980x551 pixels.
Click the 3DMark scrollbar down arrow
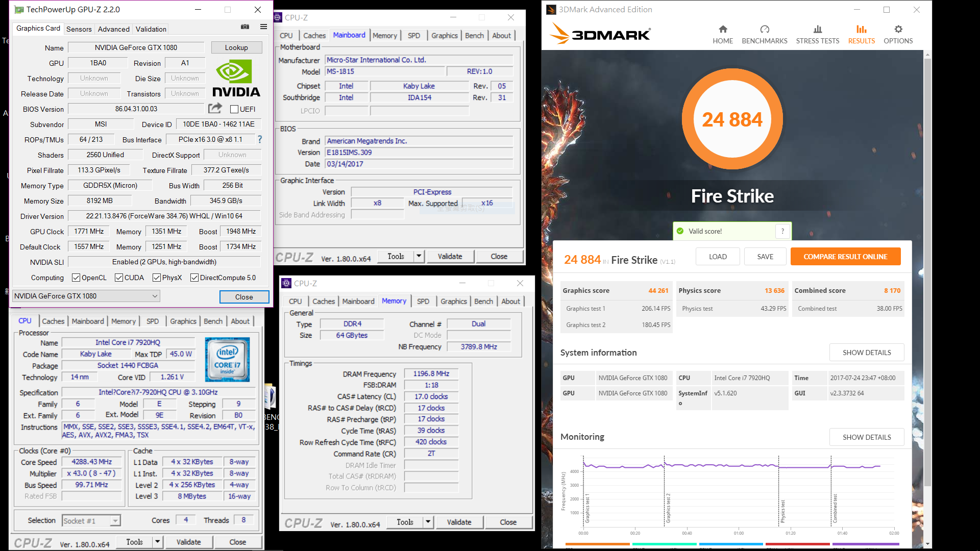927,544
